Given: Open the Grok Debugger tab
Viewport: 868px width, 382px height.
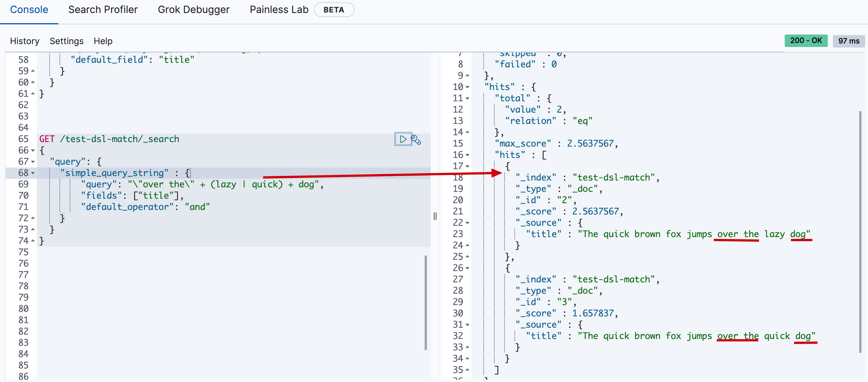Looking at the screenshot, I should (193, 10).
